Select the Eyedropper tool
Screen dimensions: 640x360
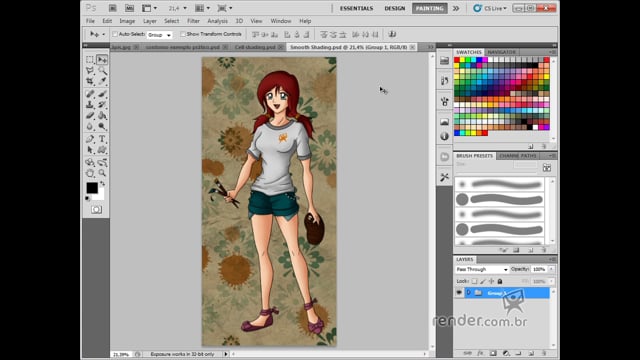click(x=102, y=81)
